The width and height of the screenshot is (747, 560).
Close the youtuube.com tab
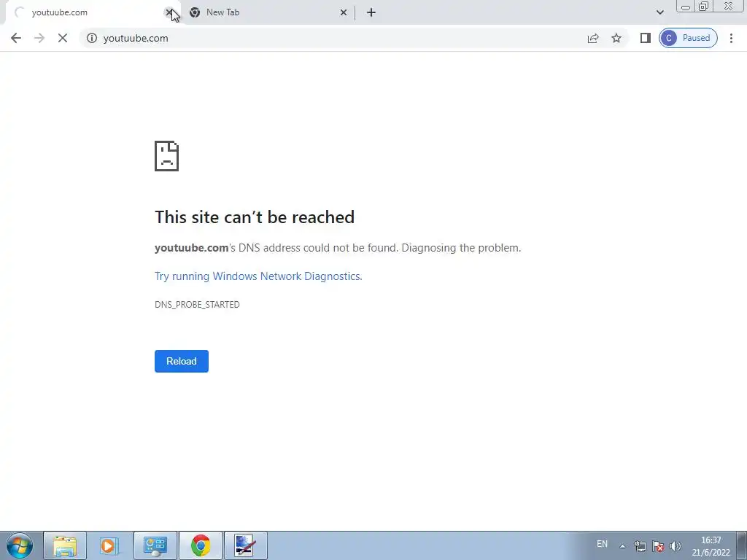click(x=169, y=12)
